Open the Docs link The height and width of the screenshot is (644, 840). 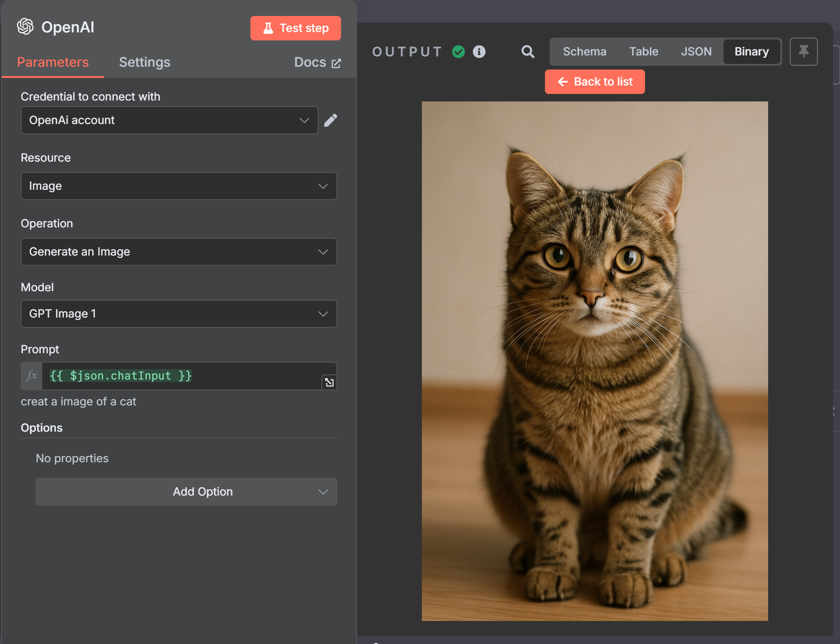click(x=317, y=62)
